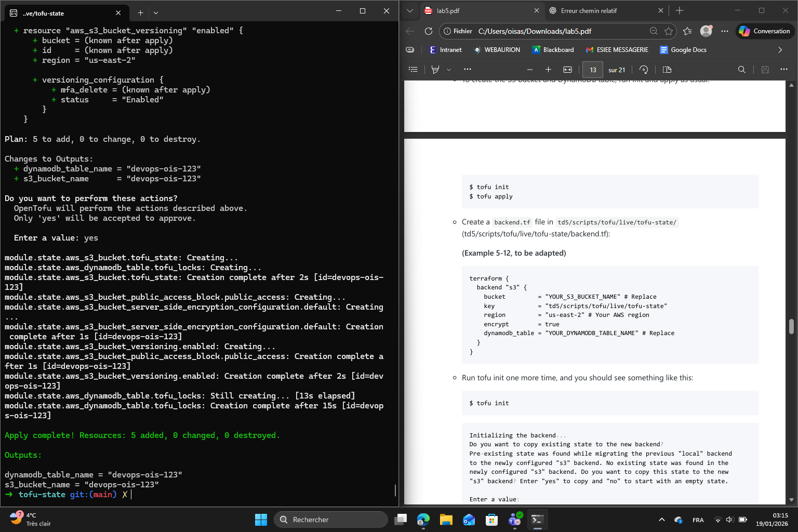The height and width of the screenshot is (532, 798).
Task: Zoom out of the PDF document
Action: click(x=530, y=70)
